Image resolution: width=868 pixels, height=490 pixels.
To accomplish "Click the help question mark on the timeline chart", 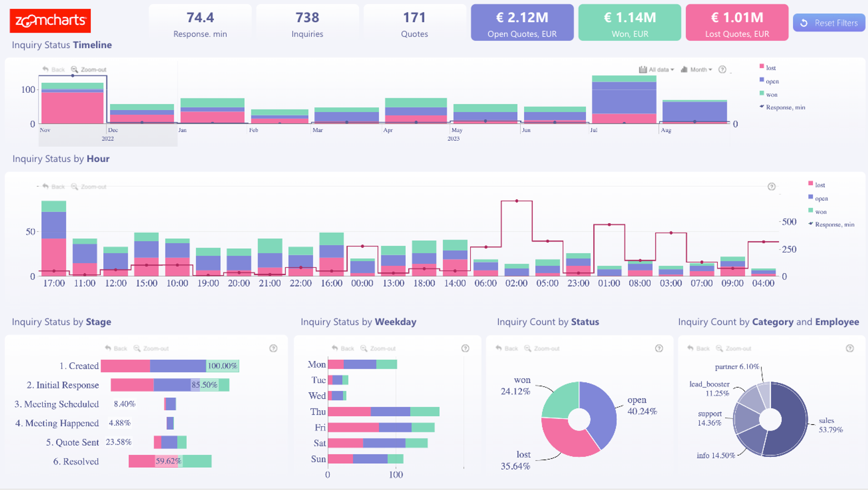I will click(722, 69).
